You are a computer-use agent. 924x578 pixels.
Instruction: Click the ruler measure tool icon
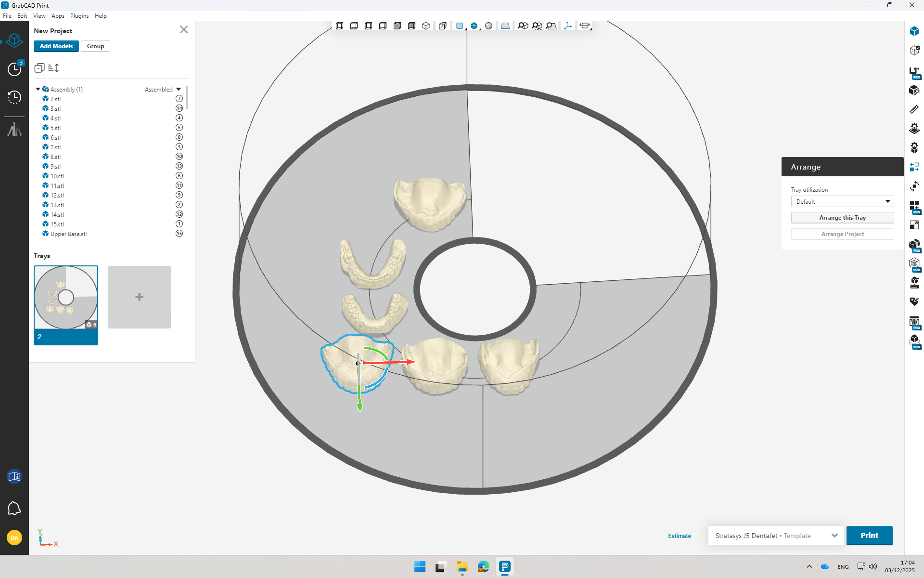[x=914, y=109]
